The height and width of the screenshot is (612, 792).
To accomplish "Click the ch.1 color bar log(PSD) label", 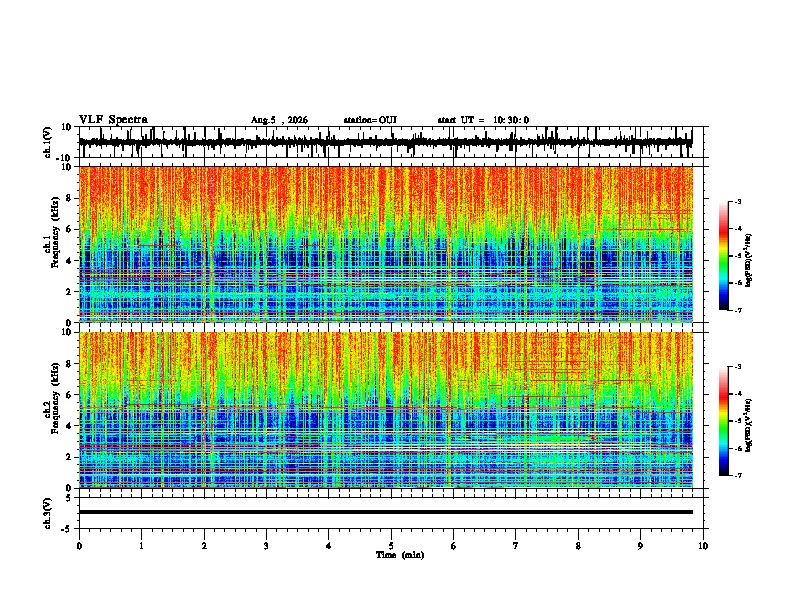I will [749, 260].
